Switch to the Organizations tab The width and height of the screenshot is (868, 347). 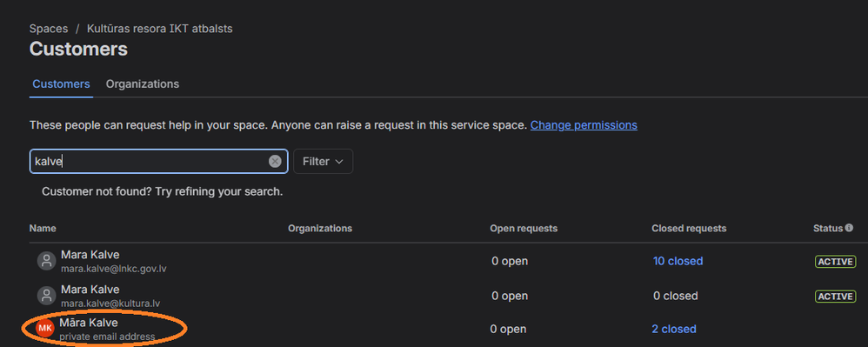[x=143, y=84]
